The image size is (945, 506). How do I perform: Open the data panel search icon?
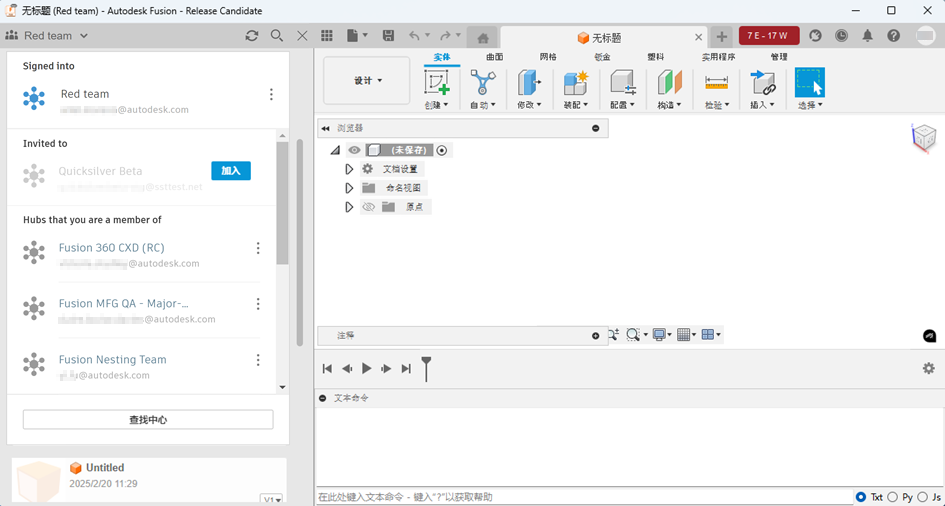tap(277, 36)
